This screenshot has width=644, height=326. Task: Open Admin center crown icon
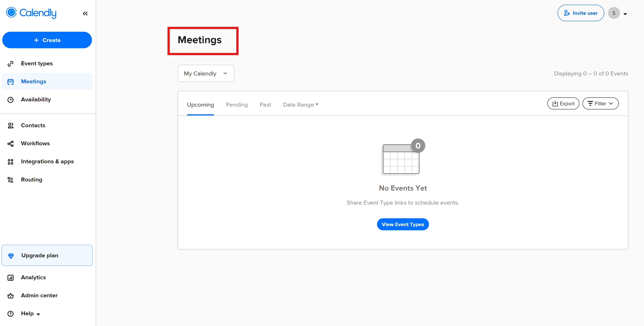point(11,296)
